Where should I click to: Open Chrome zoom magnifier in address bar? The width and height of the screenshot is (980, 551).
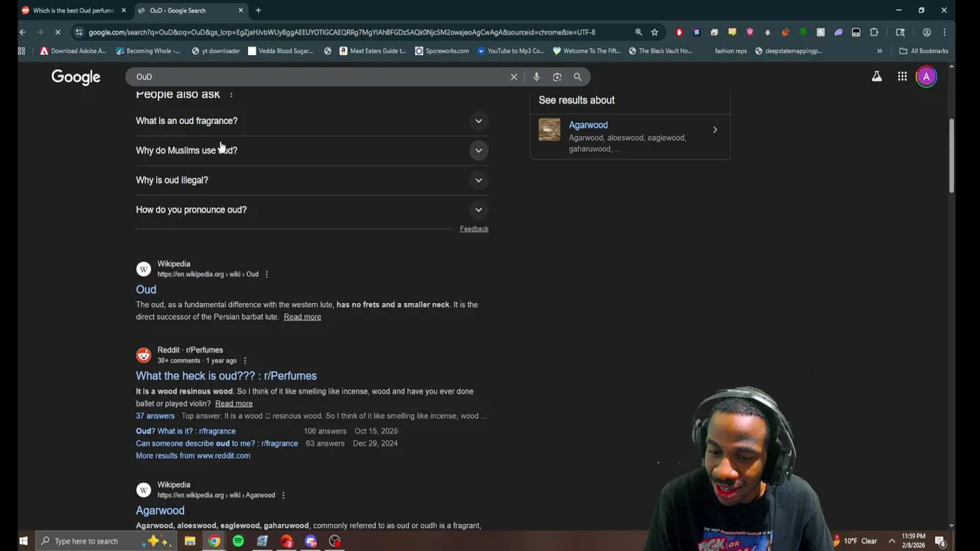click(x=638, y=32)
